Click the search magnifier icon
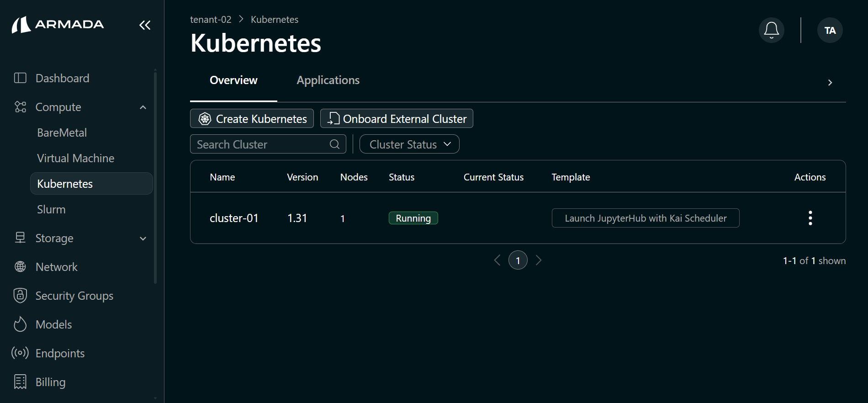 click(335, 144)
